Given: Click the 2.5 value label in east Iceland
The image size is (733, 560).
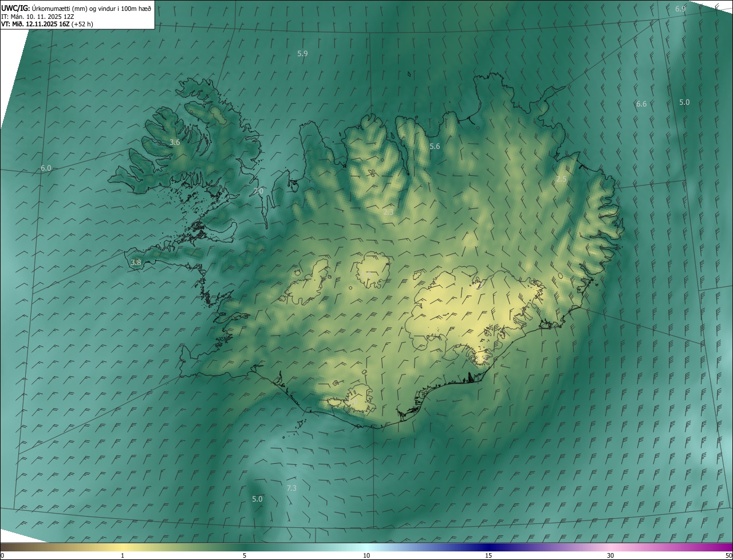Looking at the screenshot, I should pos(561,179).
